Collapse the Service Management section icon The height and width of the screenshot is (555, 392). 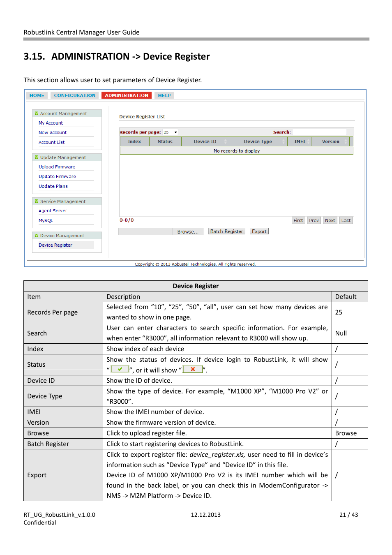click(37, 201)
